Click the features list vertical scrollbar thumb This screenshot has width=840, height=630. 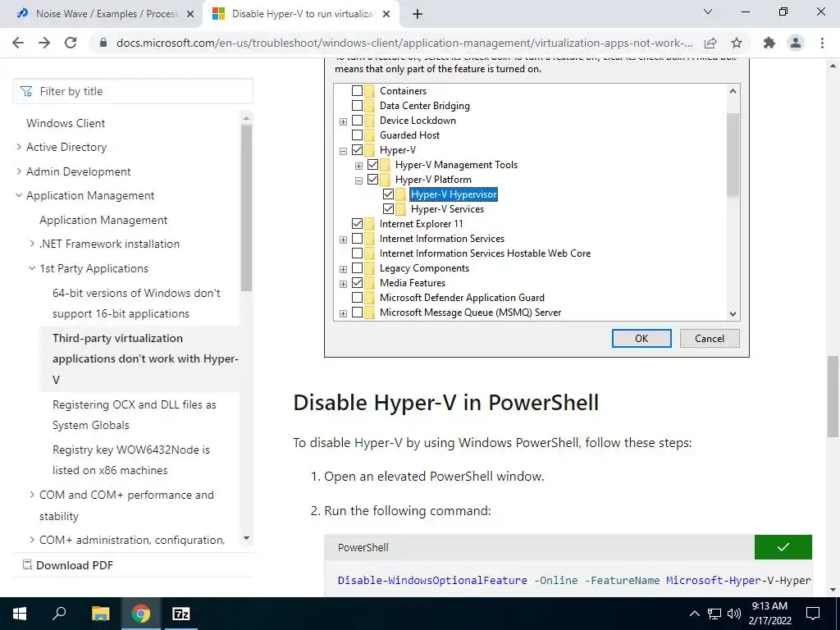pyautogui.click(x=733, y=154)
